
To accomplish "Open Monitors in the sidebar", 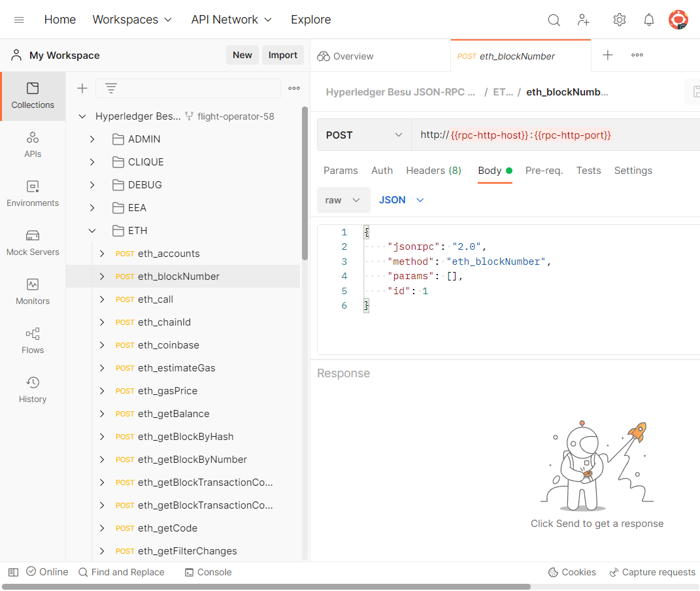I will point(33,292).
